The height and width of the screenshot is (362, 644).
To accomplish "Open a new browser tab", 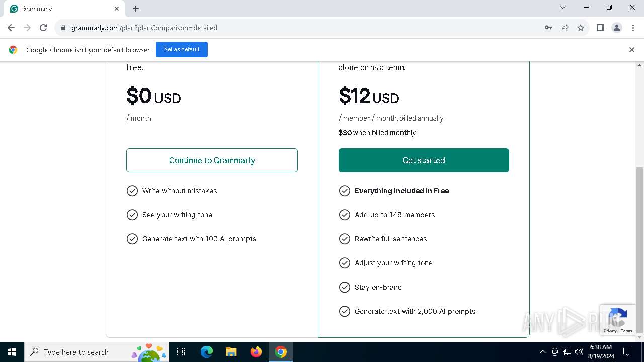I will [x=136, y=9].
